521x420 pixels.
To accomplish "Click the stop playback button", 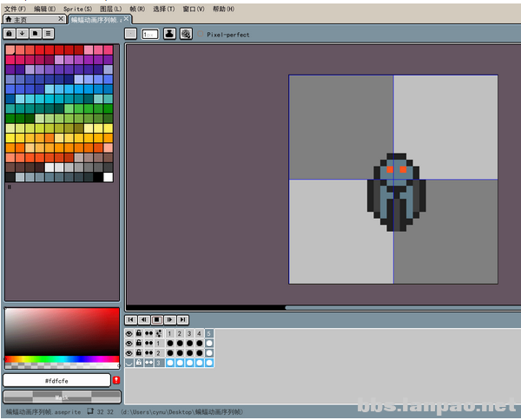I will pyautogui.click(x=157, y=319).
